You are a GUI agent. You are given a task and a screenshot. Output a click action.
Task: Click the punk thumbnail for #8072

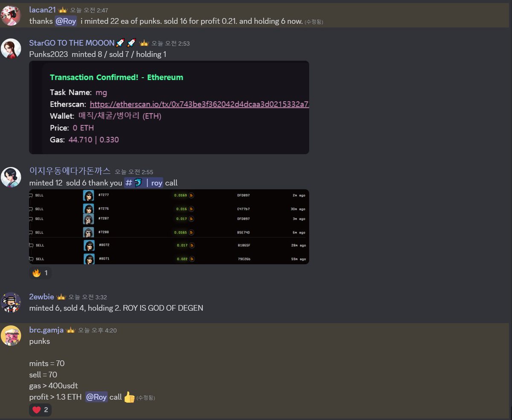(89, 245)
